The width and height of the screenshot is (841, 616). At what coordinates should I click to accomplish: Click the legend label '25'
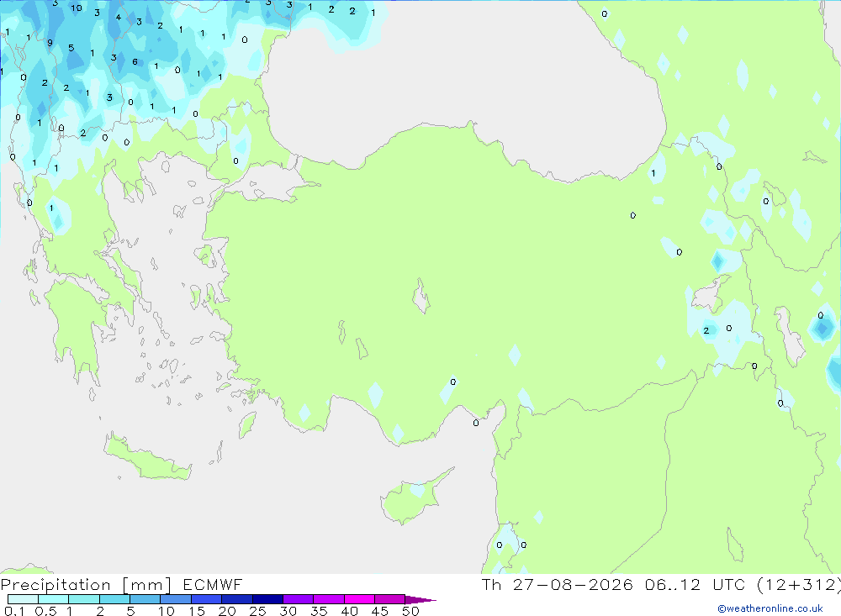point(257,611)
